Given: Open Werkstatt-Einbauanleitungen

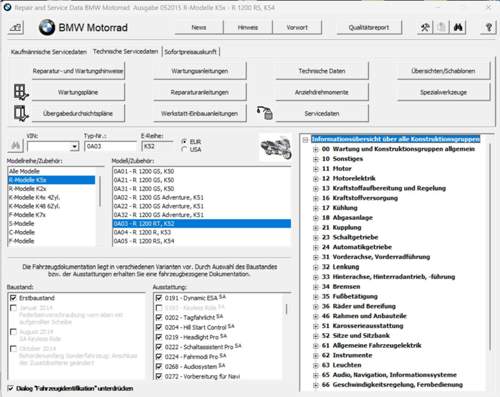Looking at the screenshot, I should [200, 114].
